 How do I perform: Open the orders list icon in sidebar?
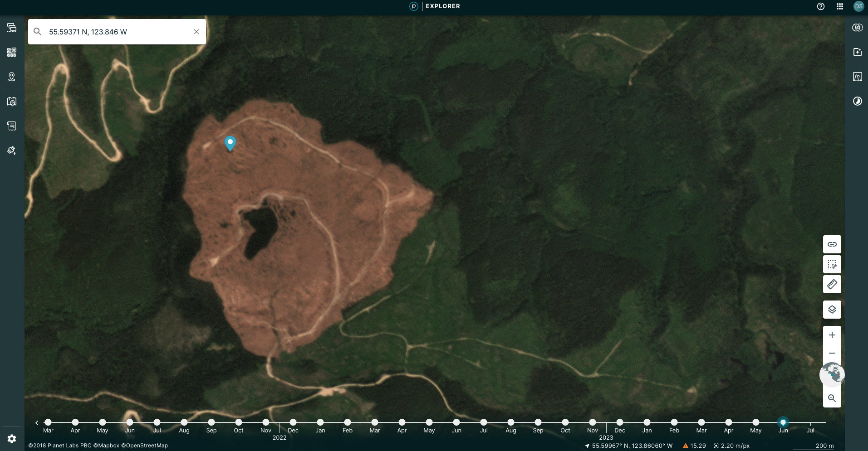coord(12,126)
